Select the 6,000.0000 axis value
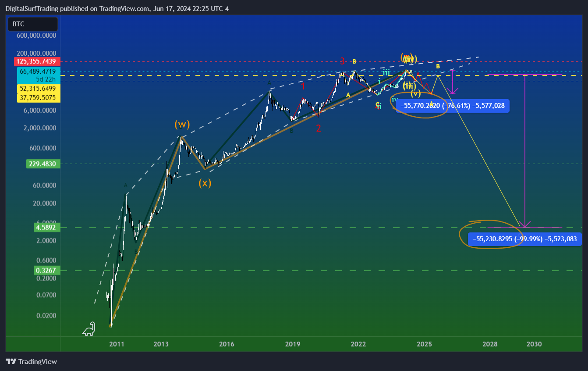 (39, 111)
